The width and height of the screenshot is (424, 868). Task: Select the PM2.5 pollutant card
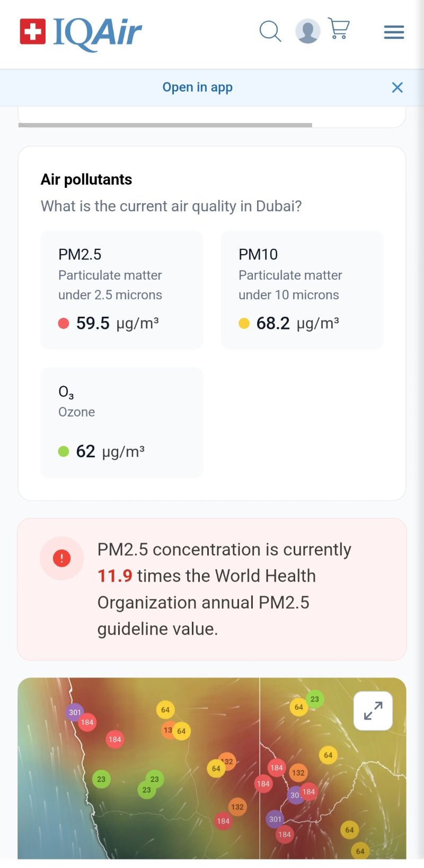click(x=122, y=290)
